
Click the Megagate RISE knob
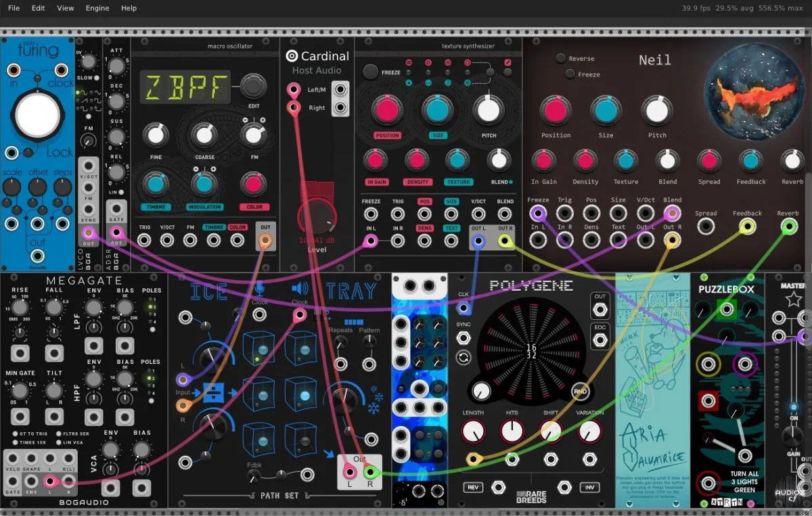[20, 308]
